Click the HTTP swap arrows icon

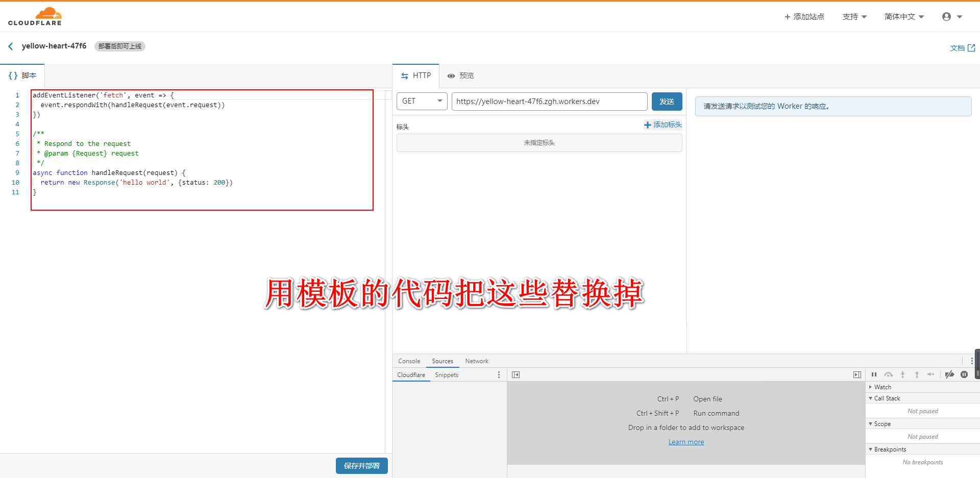(405, 76)
